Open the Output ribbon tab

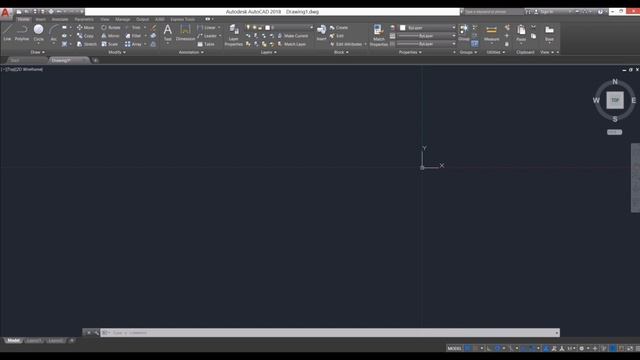tap(142, 19)
